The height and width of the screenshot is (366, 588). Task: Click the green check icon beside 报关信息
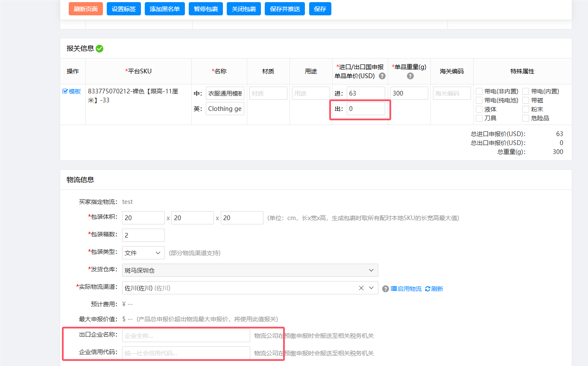[x=99, y=49]
